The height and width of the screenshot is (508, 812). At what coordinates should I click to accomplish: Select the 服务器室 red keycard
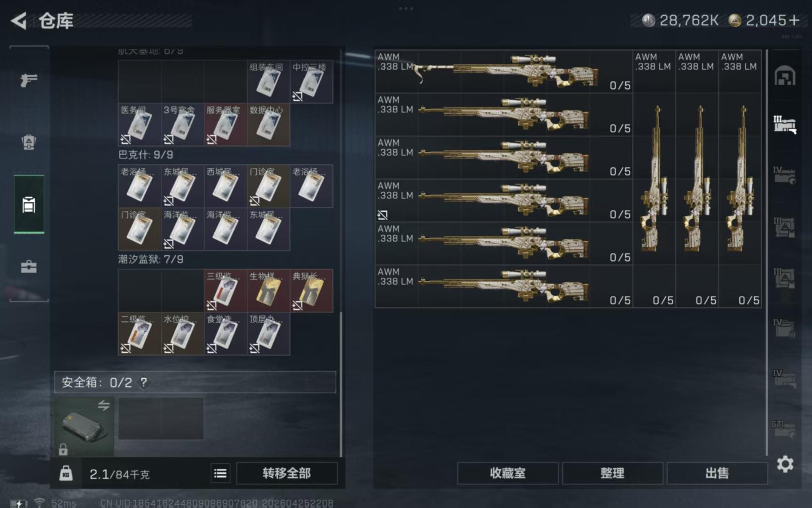pos(226,124)
